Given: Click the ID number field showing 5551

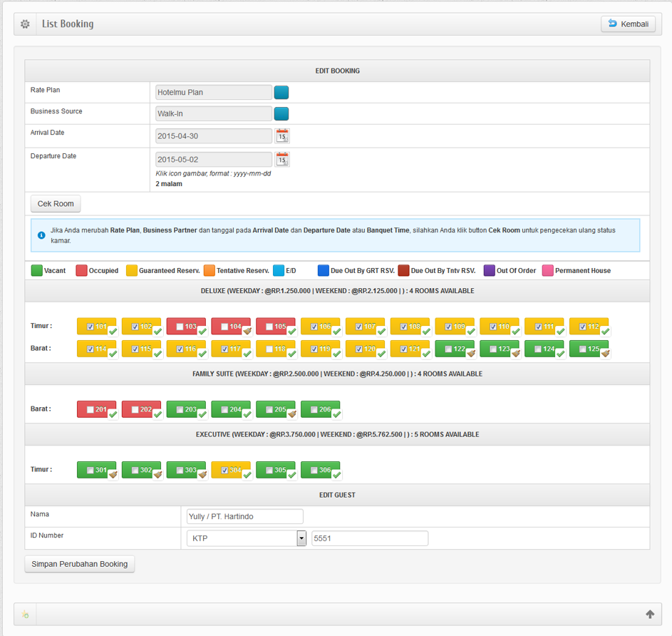Looking at the screenshot, I should click(370, 538).
